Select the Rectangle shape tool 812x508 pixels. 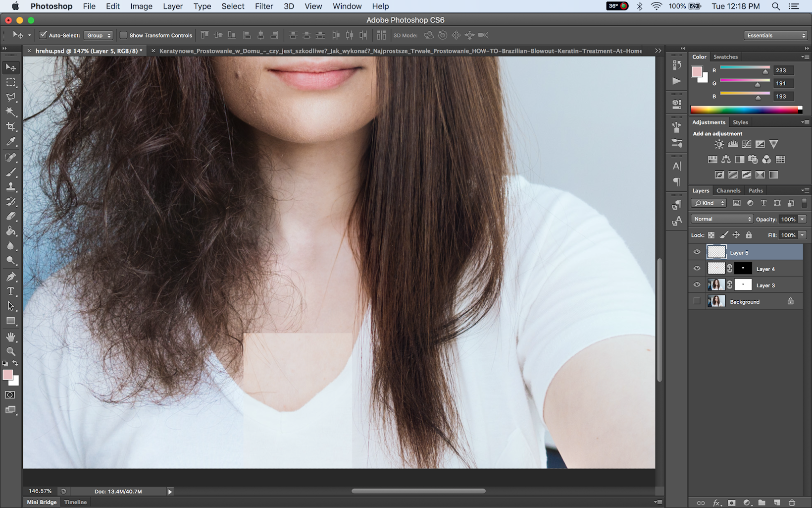(x=11, y=321)
